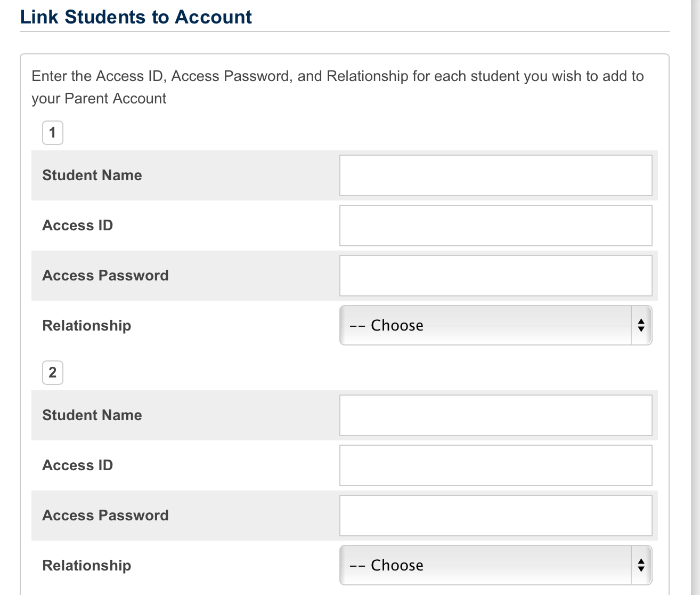Click the number 1 student badge
This screenshot has width=700, height=595.
point(53,133)
